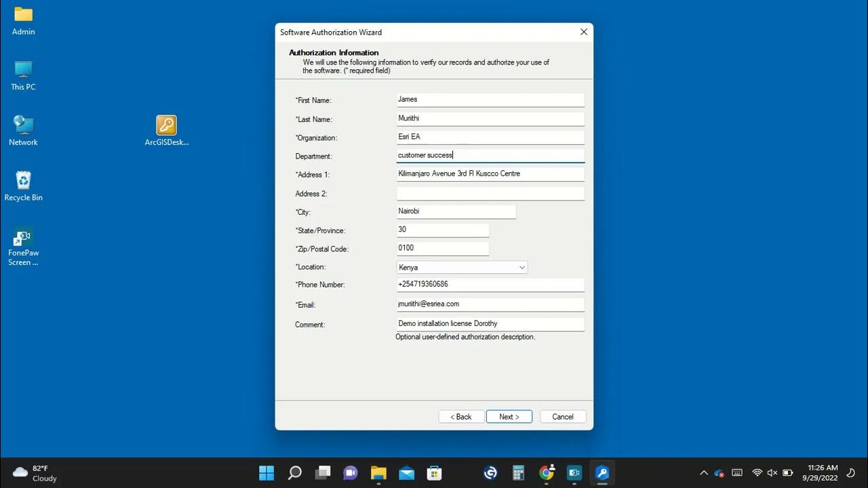Viewport: 868px width, 488px height.
Task: Open the Wi-Fi network tray icon
Action: coord(757,472)
